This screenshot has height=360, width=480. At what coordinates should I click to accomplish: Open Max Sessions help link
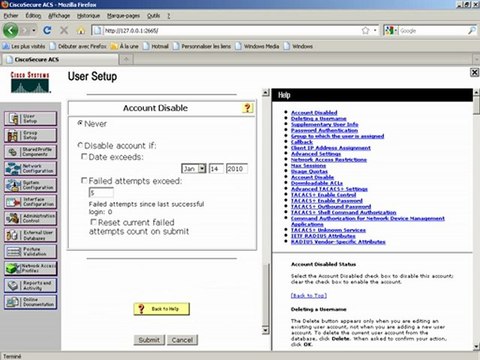[x=308, y=166]
